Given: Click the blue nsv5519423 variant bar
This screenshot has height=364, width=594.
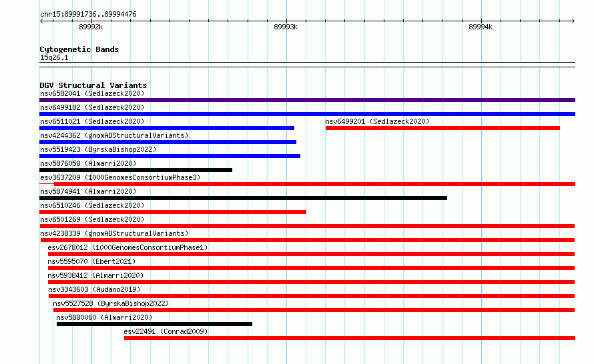Looking at the screenshot, I should coord(170,156).
